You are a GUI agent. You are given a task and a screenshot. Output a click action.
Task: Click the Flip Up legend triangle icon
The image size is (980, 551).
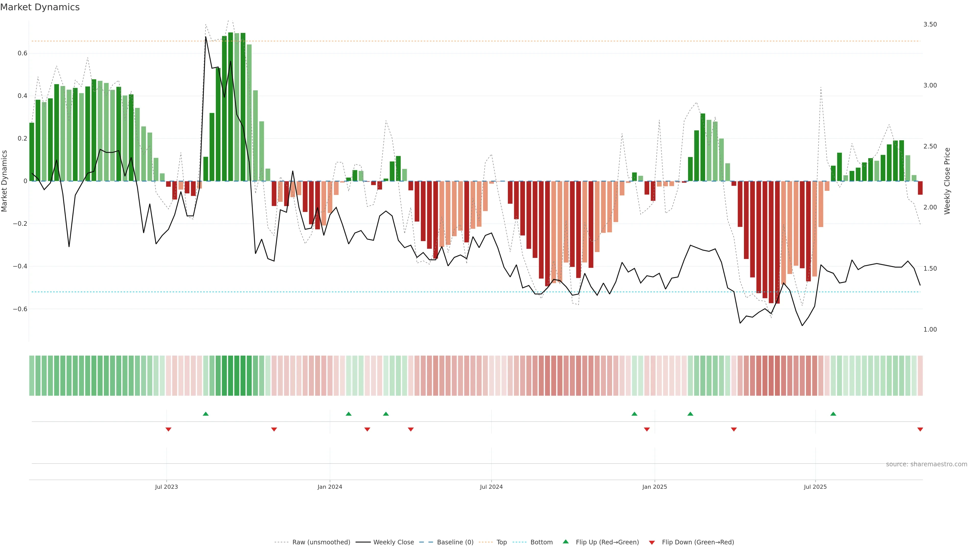point(566,542)
